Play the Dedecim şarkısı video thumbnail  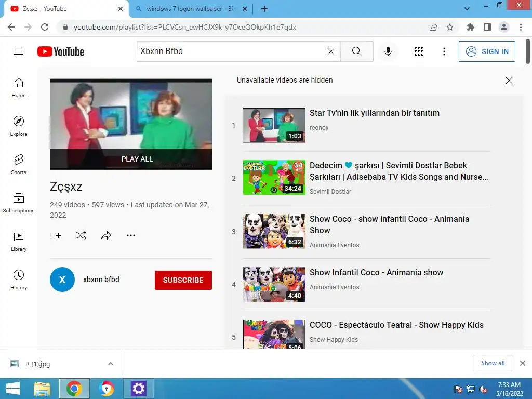tap(274, 178)
